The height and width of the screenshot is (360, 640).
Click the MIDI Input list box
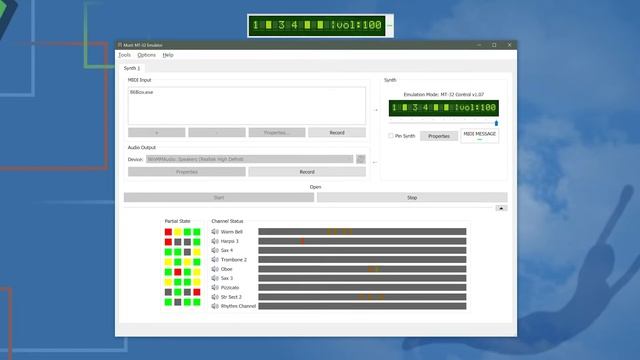(x=247, y=106)
